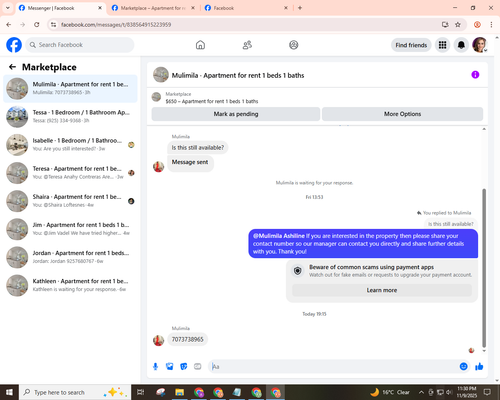The height and width of the screenshot is (400, 500).
Task: Open the Shaira apartment conversation
Action: coord(70,201)
